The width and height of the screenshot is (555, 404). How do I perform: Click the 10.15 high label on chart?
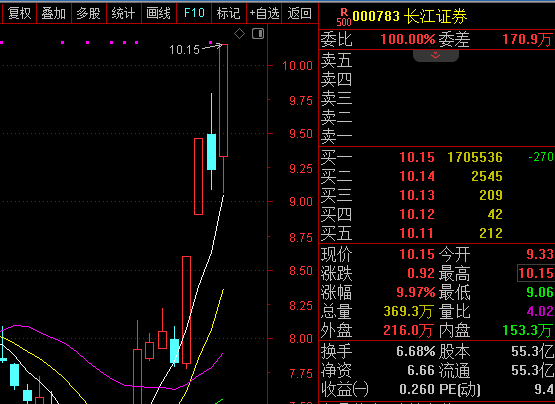point(184,50)
